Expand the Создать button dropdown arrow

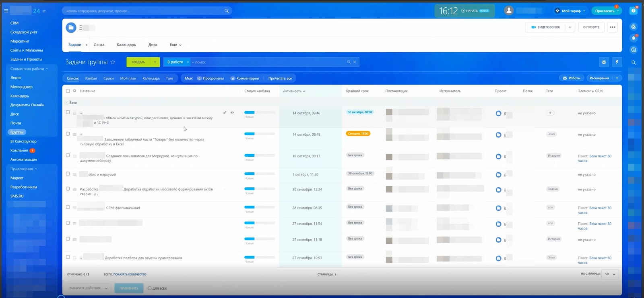pos(155,62)
